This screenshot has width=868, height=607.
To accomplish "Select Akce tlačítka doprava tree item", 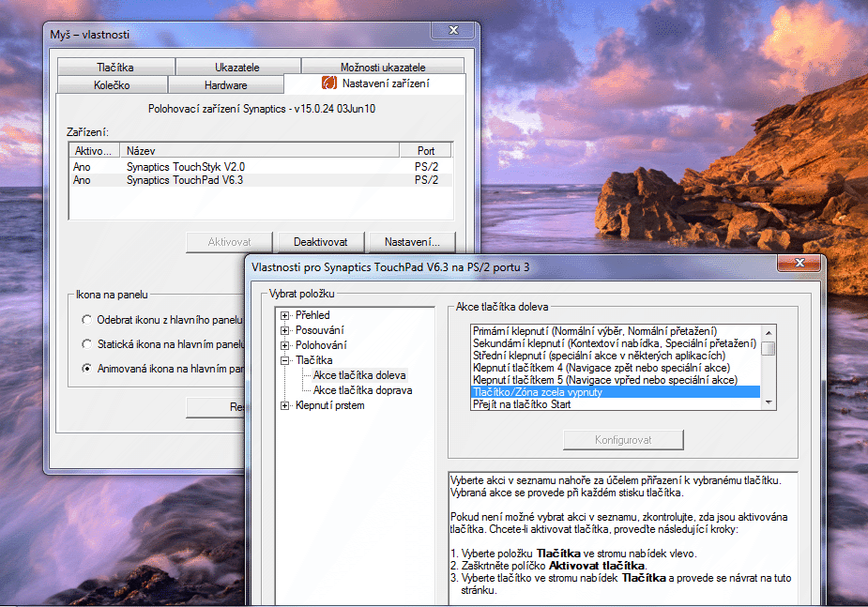I will click(362, 390).
